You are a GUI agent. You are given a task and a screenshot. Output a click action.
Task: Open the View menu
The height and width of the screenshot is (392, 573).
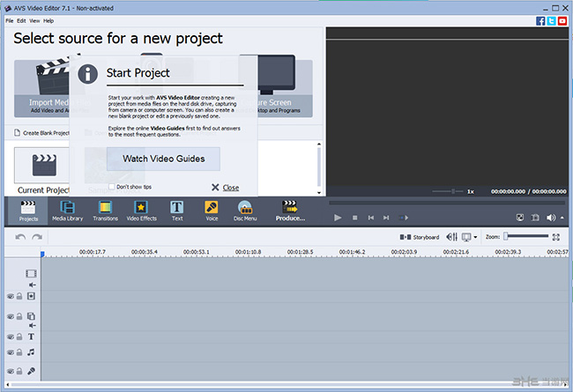point(34,21)
